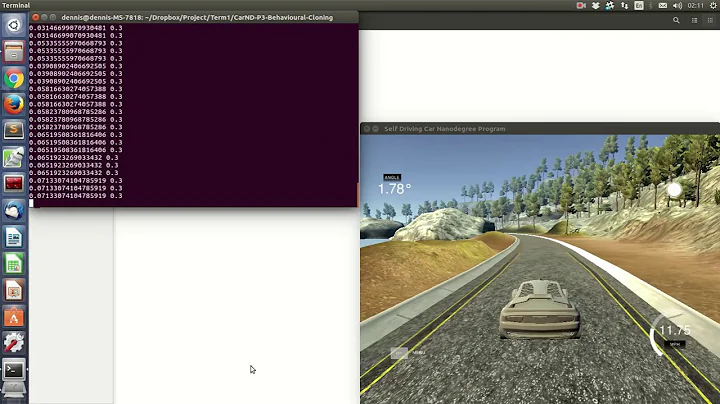The width and height of the screenshot is (720, 404).
Task: Maximize the terminal window
Action: click(x=53, y=17)
